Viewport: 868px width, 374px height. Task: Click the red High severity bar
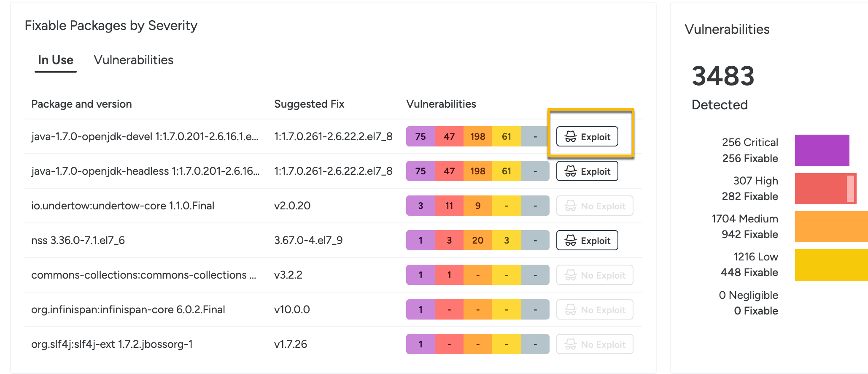(825, 188)
